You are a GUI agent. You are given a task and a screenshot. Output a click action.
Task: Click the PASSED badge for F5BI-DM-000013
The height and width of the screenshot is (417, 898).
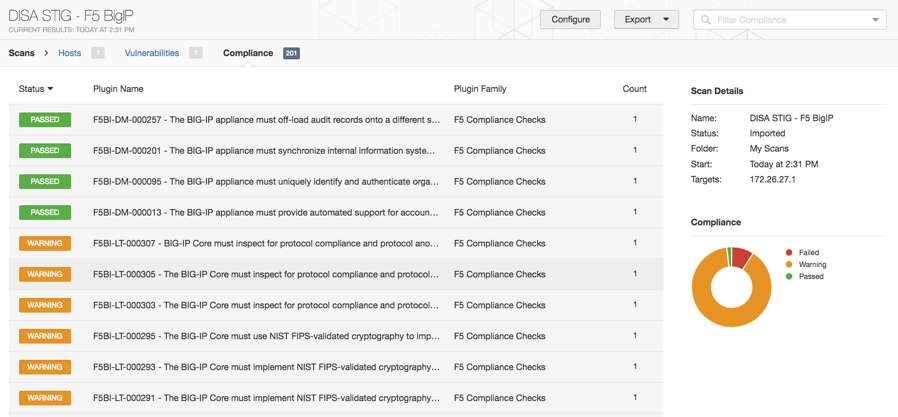[x=45, y=212]
